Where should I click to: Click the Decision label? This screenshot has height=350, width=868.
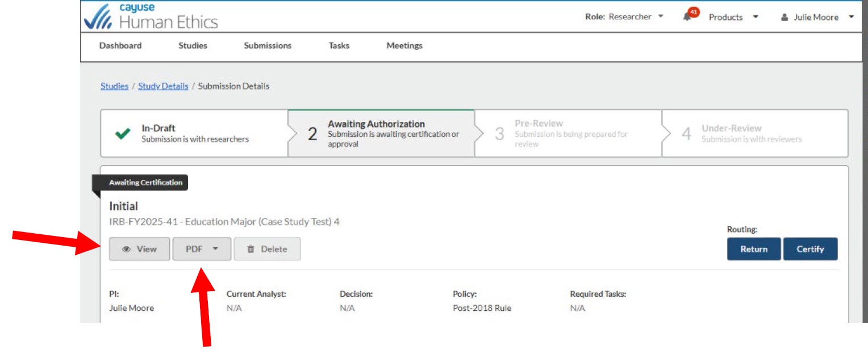[356, 294]
